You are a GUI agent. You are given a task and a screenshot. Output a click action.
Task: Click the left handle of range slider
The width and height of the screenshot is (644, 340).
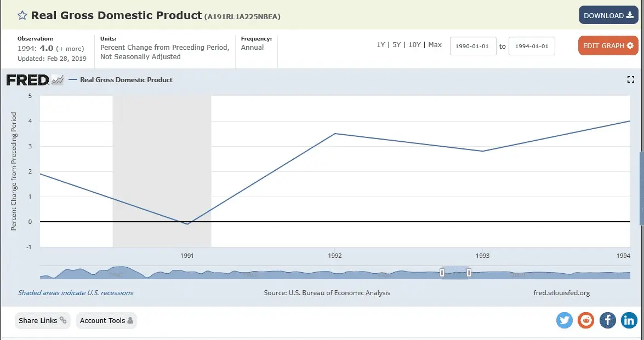pos(442,273)
